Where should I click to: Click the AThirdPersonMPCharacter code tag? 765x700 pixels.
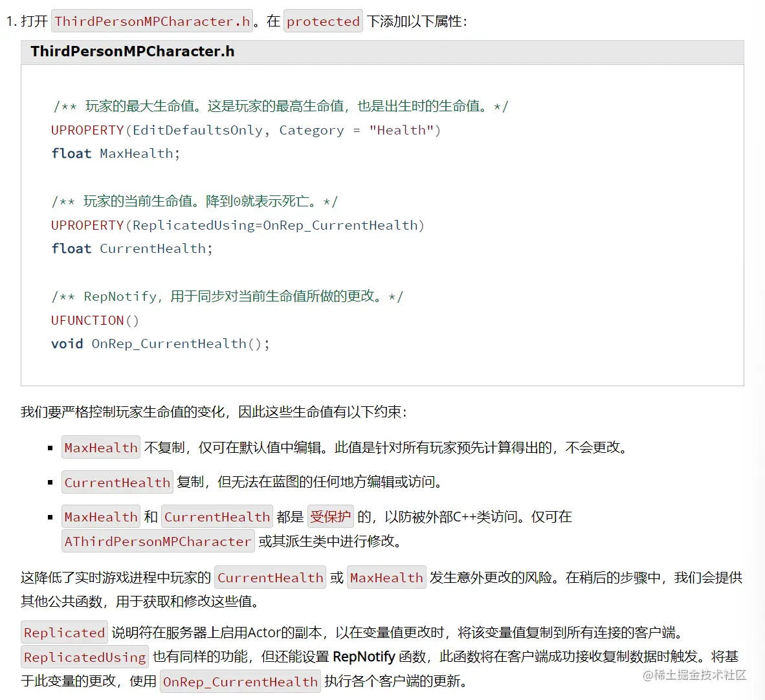[x=158, y=541]
